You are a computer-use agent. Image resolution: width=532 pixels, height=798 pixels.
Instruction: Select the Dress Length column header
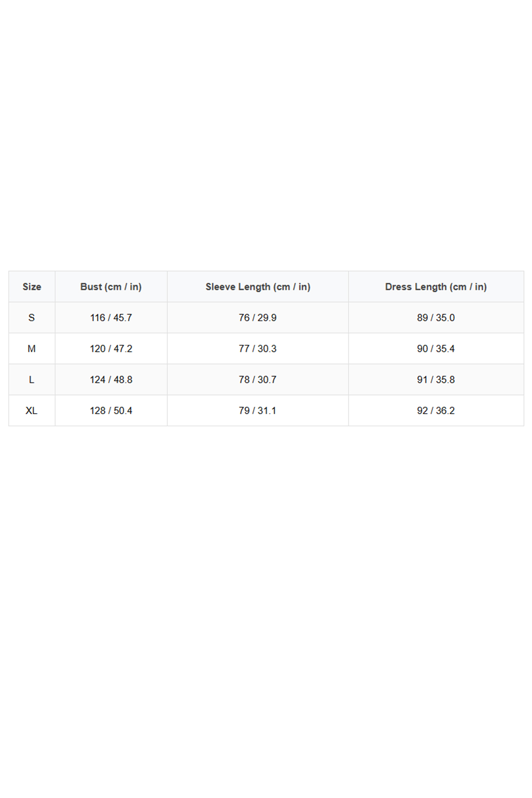click(436, 287)
